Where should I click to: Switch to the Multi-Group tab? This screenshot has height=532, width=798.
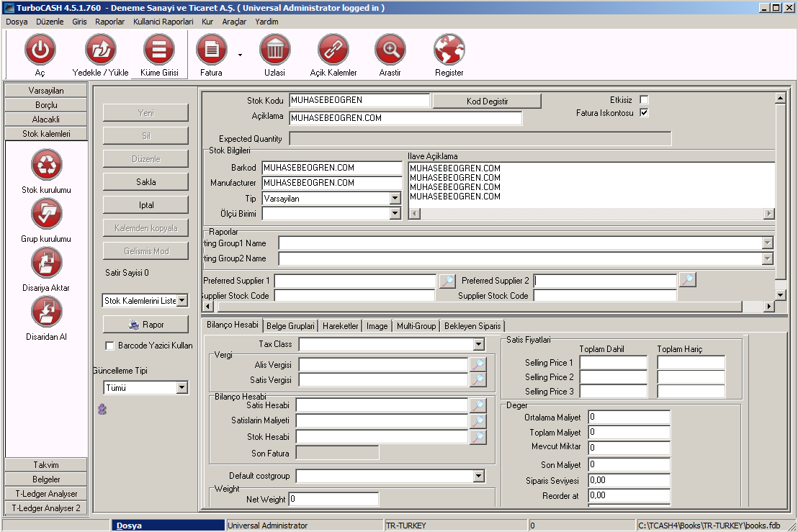coord(416,325)
